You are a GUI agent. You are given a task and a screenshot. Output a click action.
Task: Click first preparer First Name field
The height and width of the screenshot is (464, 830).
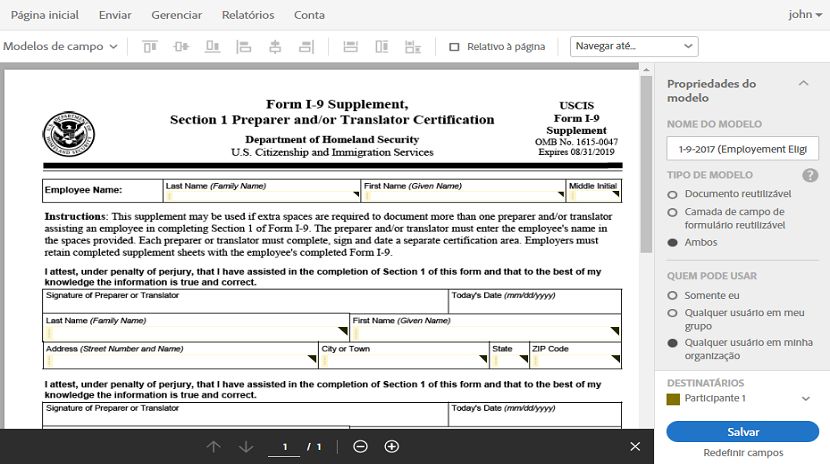485,333
